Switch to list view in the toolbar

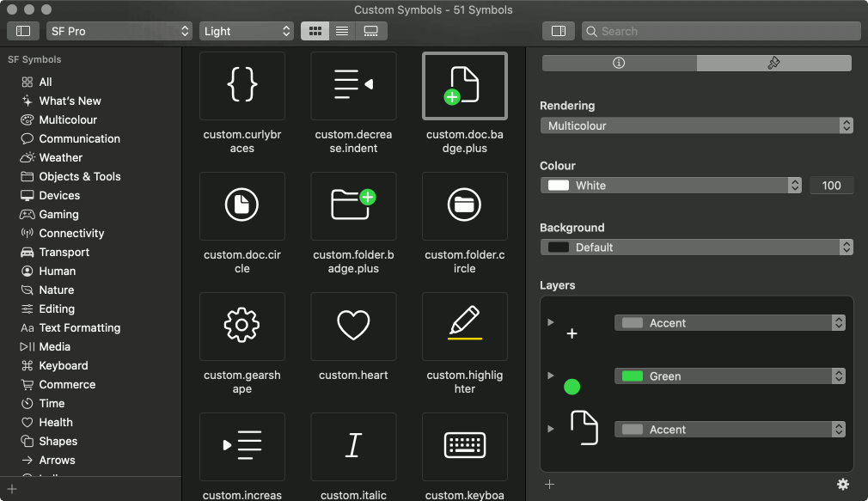[x=341, y=30]
